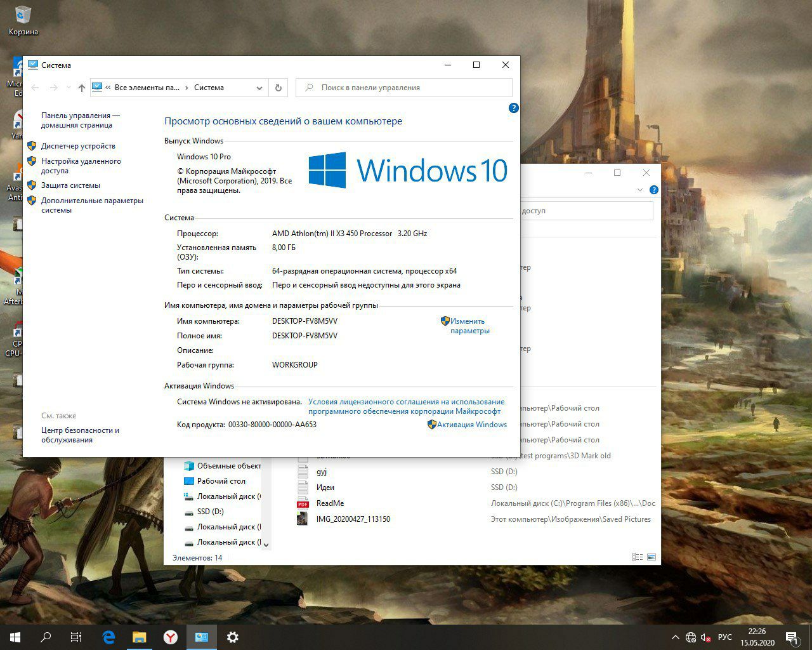The image size is (812, 650).
Task: Switch Explorer to large thumbnails view icon
Action: click(651, 557)
